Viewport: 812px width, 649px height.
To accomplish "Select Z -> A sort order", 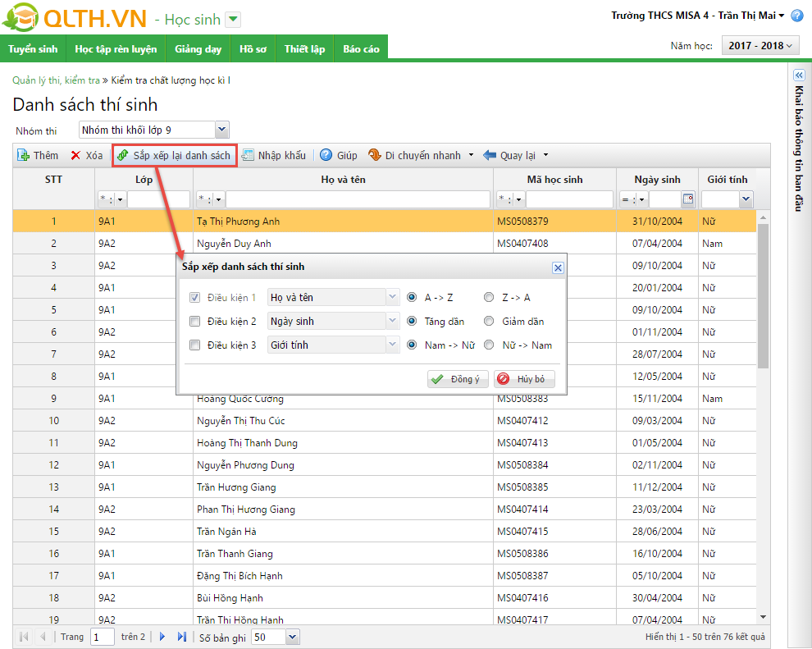I will pyautogui.click(x=490, y=298).
